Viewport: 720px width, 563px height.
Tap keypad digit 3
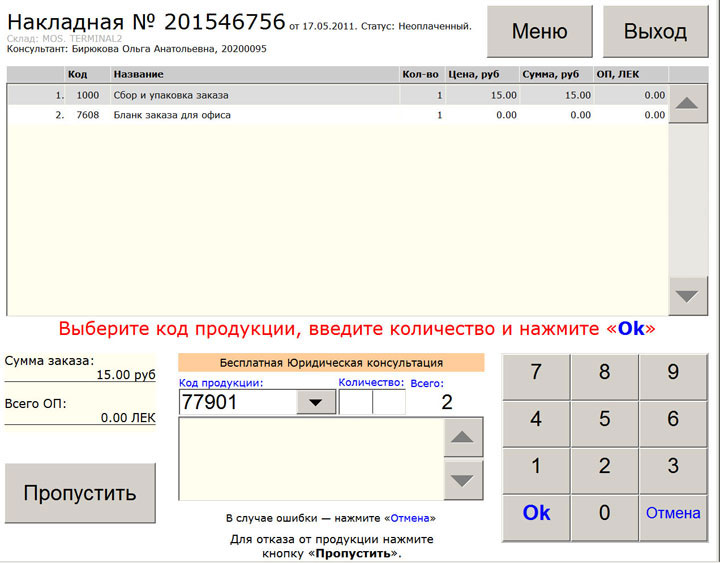[x=673, y=471]
